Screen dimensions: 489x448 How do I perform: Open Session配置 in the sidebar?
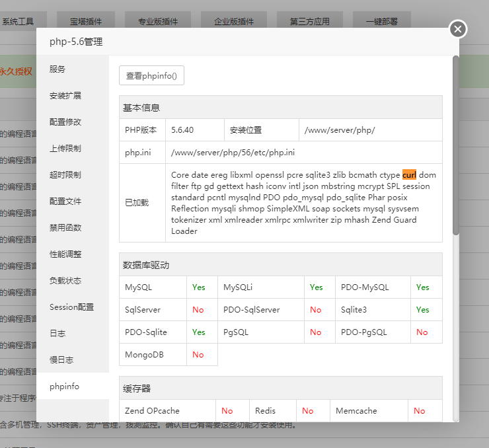coord(71,307)
